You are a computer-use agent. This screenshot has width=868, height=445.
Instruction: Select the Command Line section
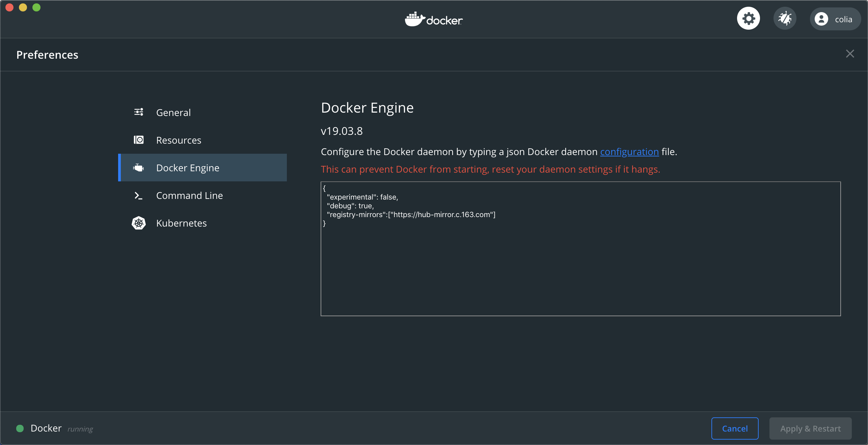[189, 196]
